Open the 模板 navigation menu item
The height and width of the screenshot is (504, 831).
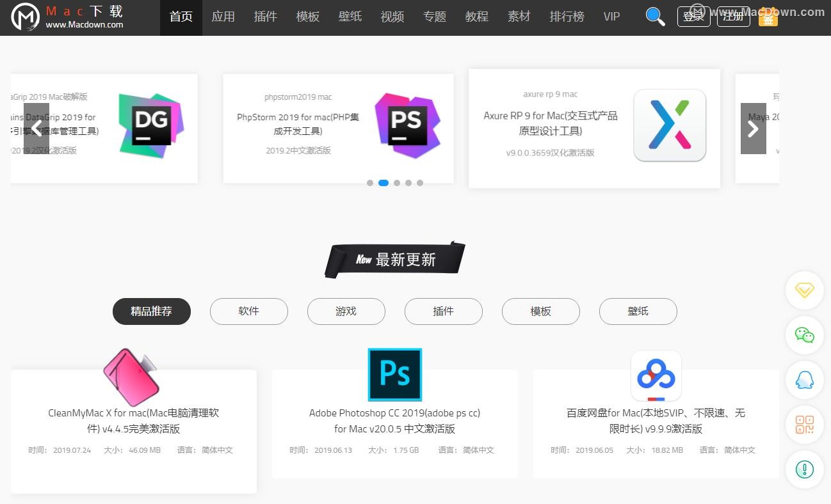coord(308,17)
